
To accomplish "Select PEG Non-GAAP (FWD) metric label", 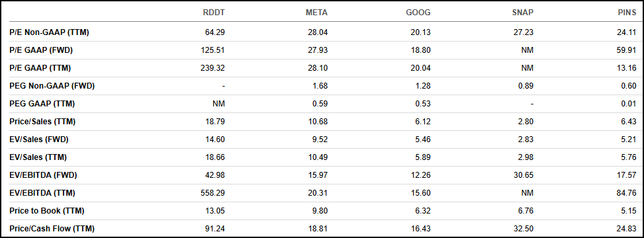I will click(x=52, y=86).
